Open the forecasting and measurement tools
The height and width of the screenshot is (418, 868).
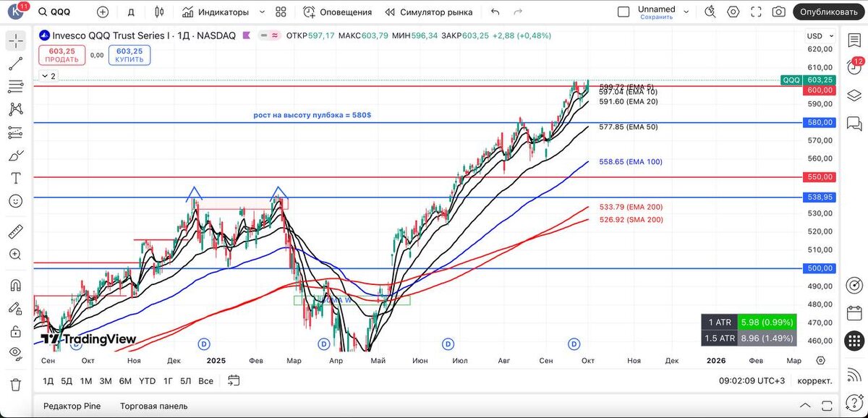coord(15,132)
